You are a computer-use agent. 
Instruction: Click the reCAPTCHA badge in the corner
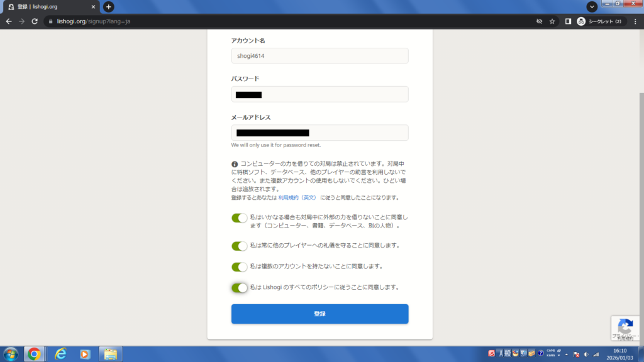[625, 328]
